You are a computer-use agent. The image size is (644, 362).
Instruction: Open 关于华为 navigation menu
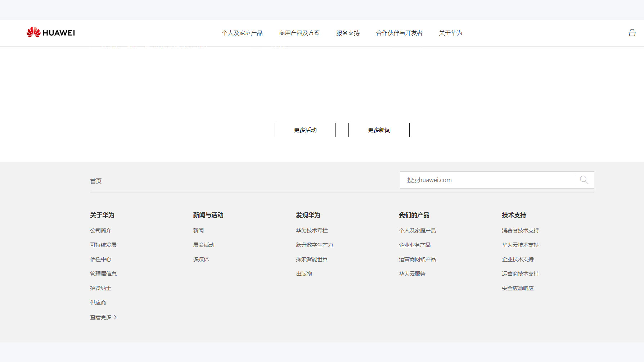(x=450, y=33)
